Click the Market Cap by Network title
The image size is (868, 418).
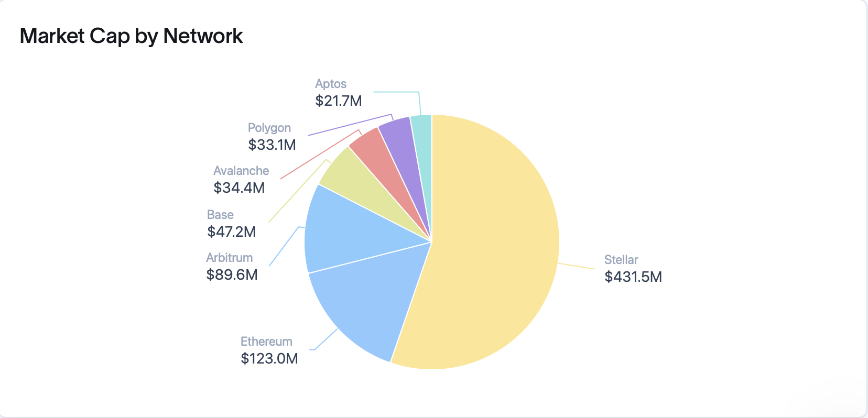[x=131, y=36]
